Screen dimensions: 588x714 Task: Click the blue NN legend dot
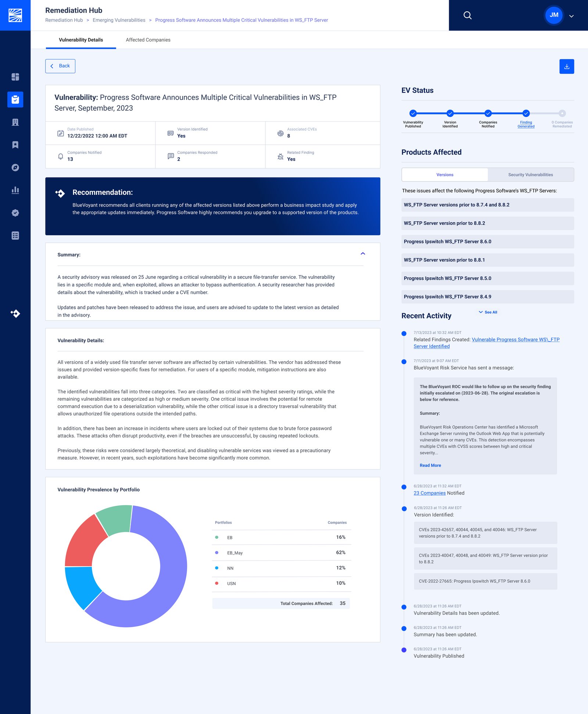point(216,568)
